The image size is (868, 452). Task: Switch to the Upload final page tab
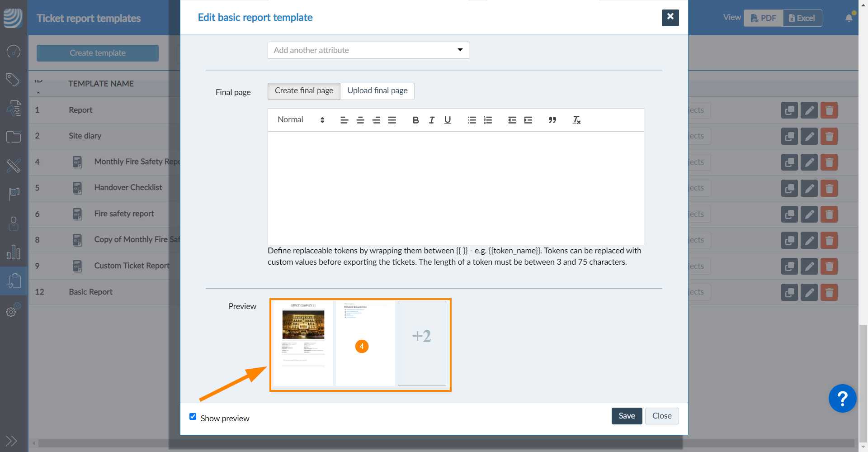pyautogui.click(x=377, y=91)
